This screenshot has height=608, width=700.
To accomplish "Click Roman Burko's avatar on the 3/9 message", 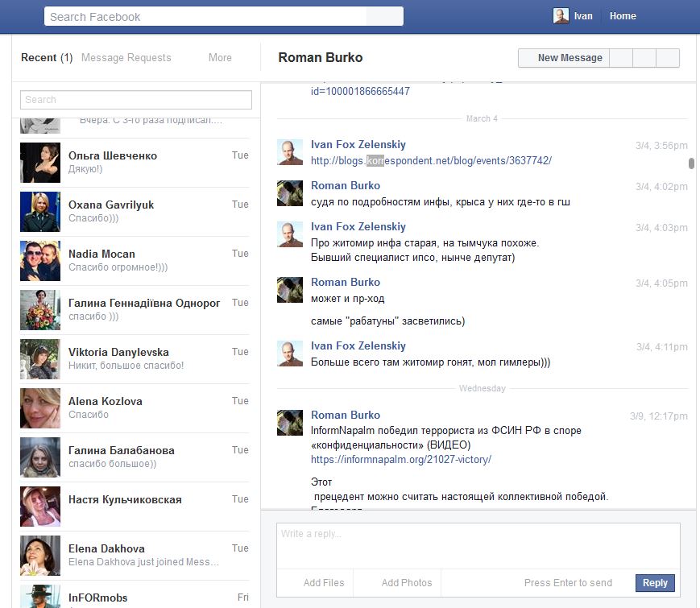I will point(290,423).
